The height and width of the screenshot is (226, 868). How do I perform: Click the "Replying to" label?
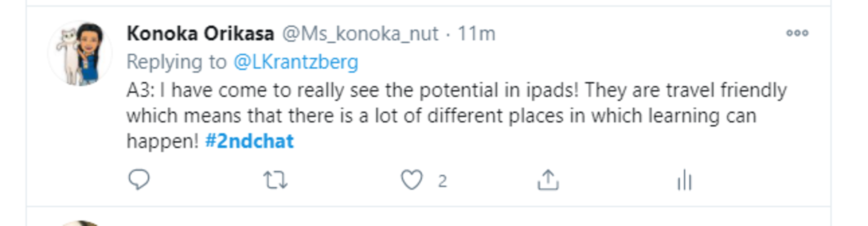[176, 62]
